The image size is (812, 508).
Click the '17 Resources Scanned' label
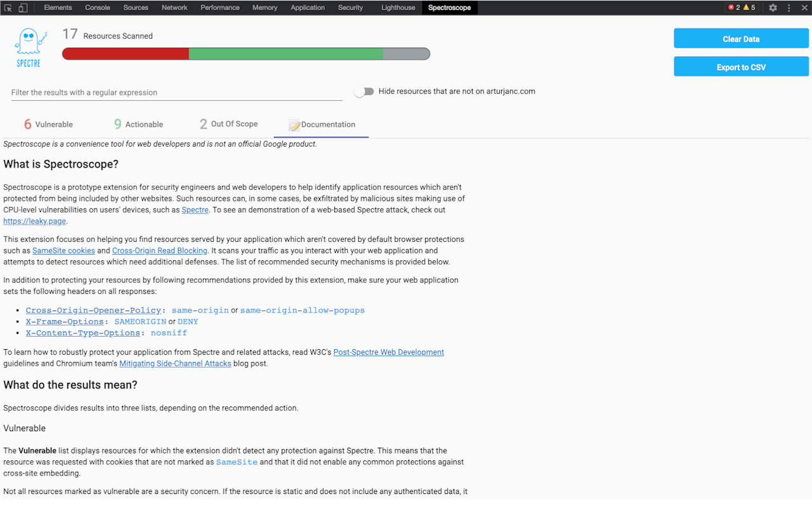pyautogui.click(x=108, y=35)
